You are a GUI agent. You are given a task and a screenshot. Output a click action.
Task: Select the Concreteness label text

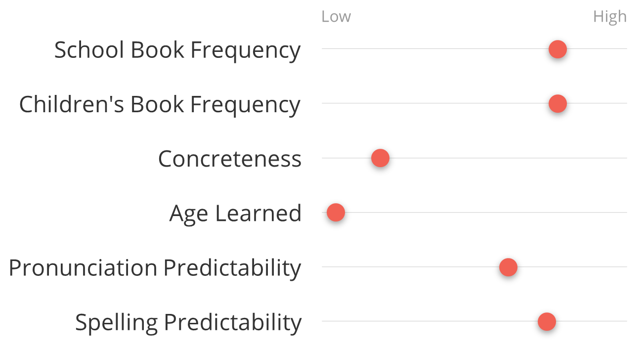[x=230, y=159]
